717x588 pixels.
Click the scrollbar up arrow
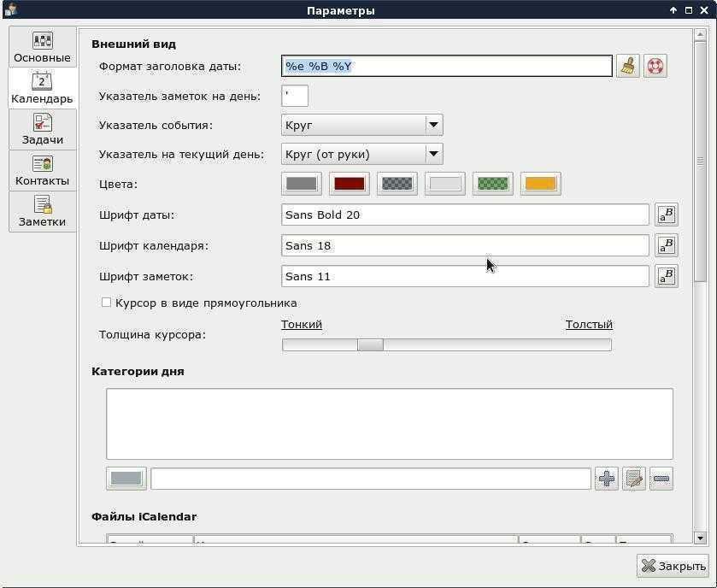(700, 35)
